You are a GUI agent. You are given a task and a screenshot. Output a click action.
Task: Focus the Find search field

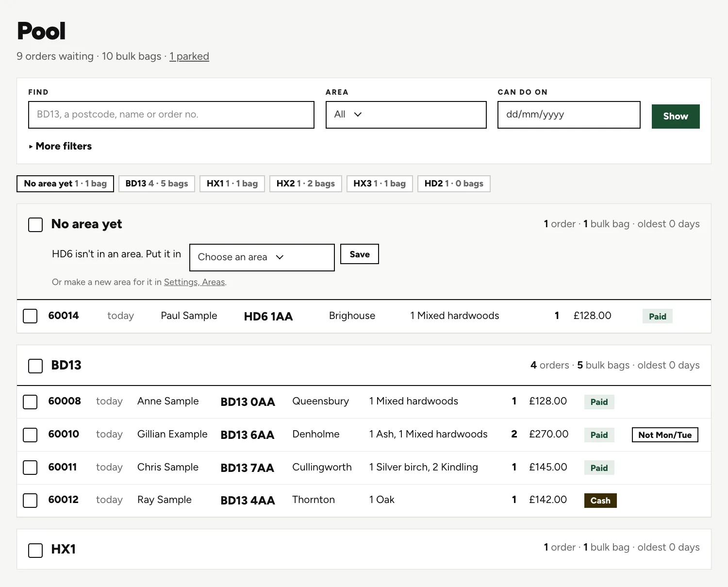[x=171, y=115]
